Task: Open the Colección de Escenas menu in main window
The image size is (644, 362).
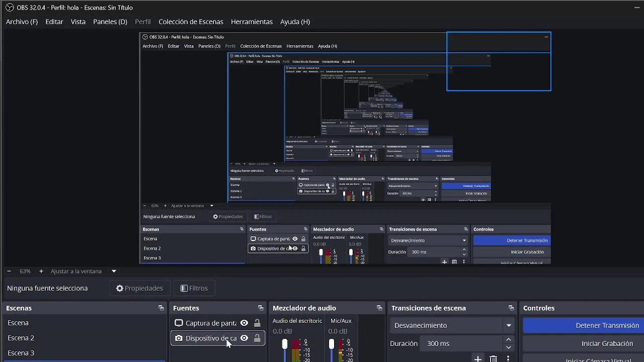Action: (191, 22)
